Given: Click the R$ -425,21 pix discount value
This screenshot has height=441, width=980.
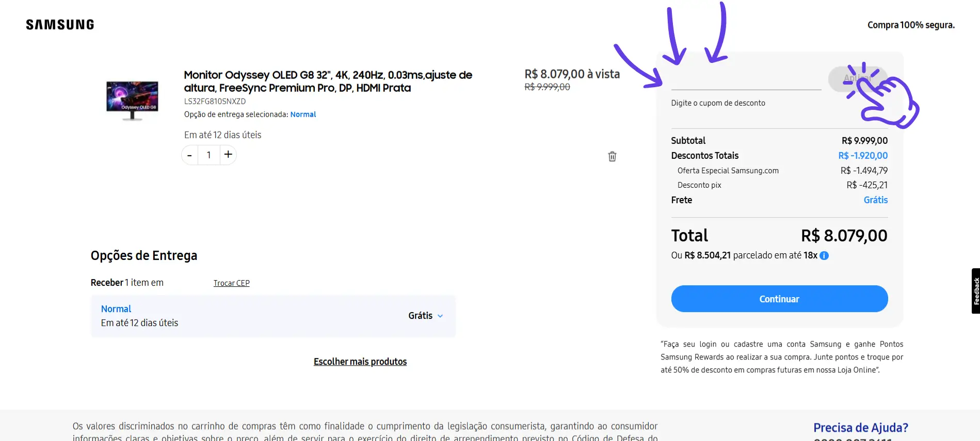Looking at the screenshot, I should point(867,185).
